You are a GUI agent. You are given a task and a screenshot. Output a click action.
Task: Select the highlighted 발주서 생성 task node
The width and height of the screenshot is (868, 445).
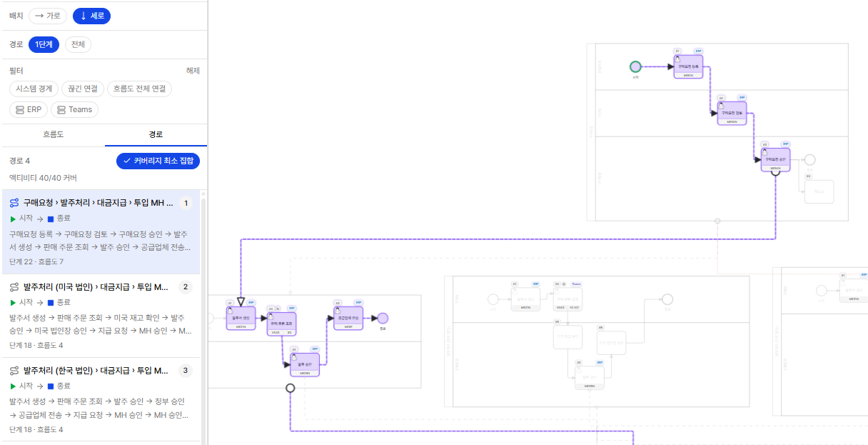click(241, 318)
